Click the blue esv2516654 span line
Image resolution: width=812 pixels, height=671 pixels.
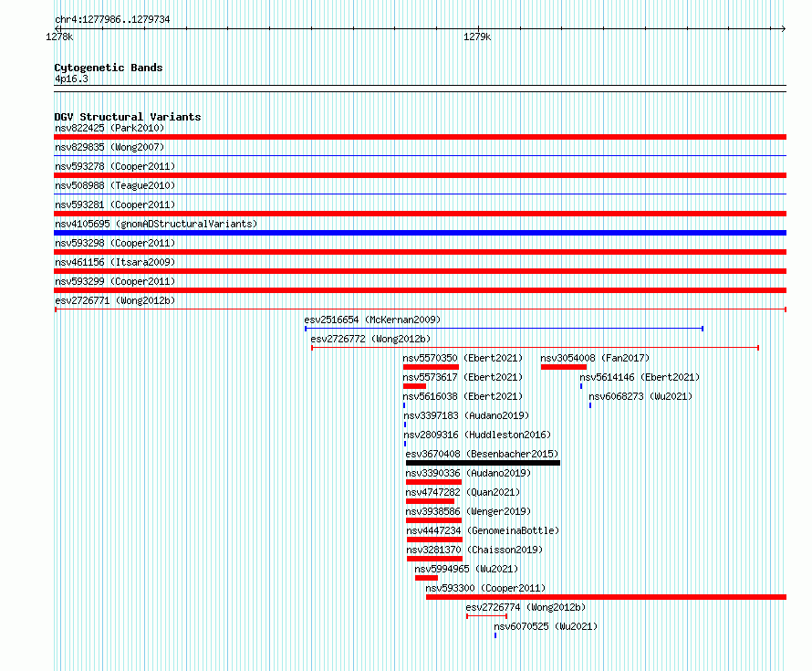coord(504,329)
